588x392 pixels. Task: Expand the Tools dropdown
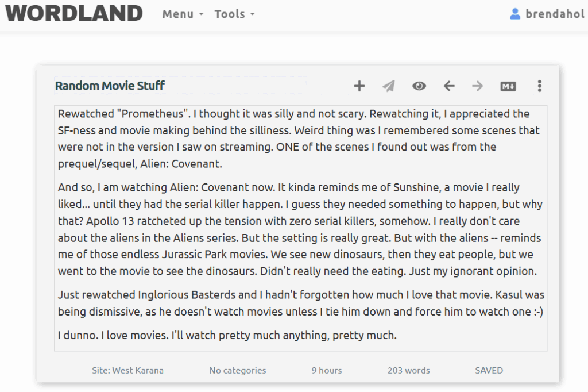point(234,14)
